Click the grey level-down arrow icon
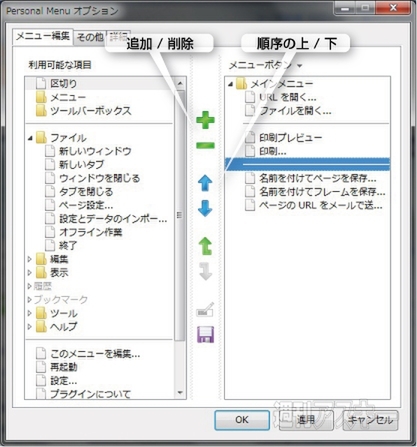This screenshot has width=417, height=447. [205, 271]
